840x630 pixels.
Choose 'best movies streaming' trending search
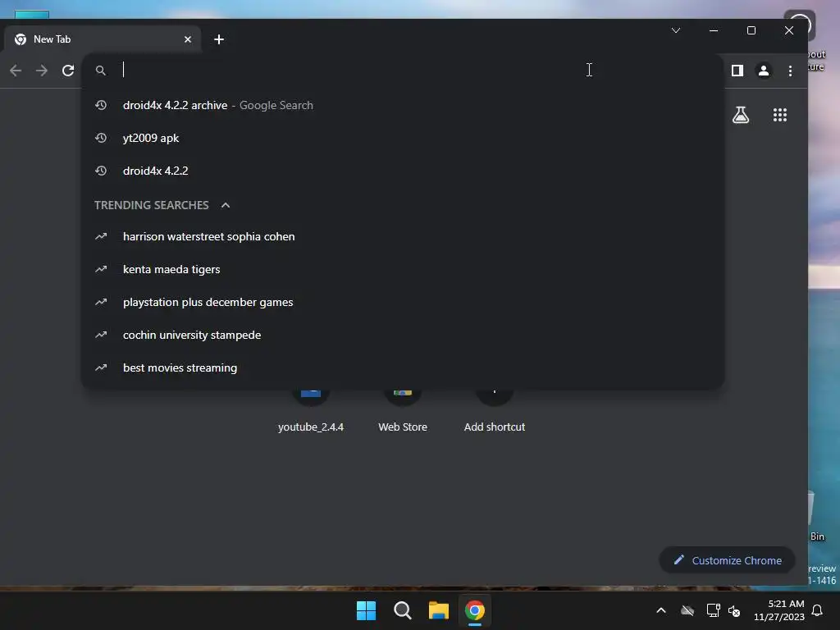[x=403, y=367]
